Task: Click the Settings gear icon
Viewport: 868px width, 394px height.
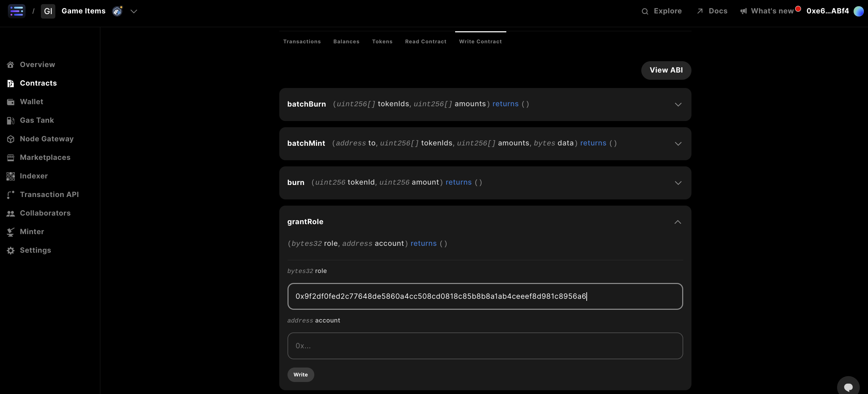Action: click(x=11, y=250)
